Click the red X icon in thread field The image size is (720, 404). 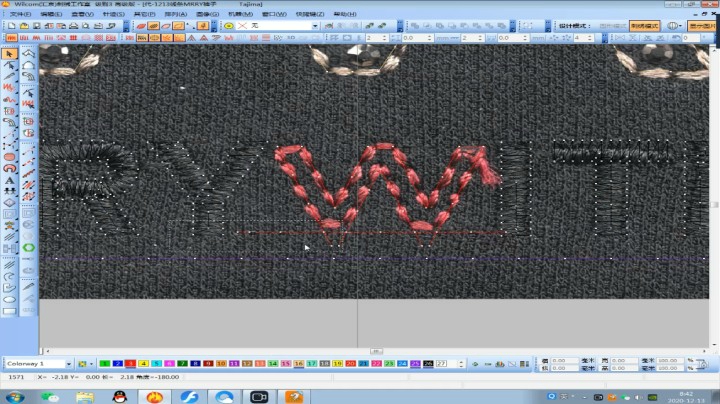(242, 26)
